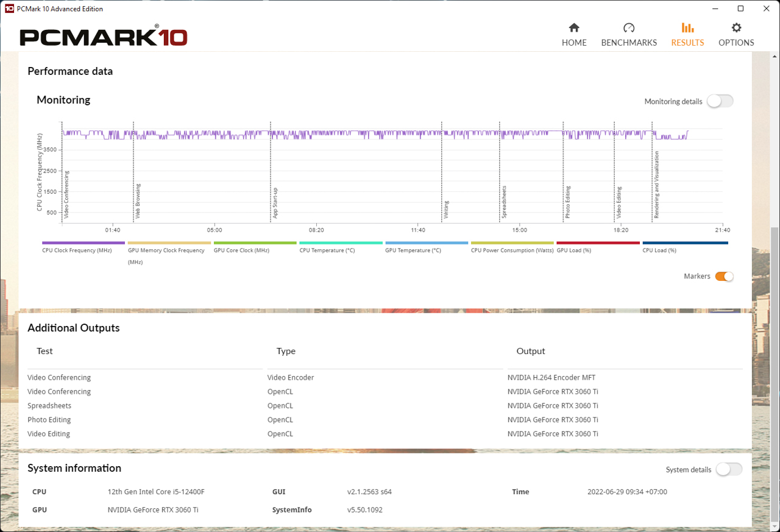
Task: Click the vertical scrollbar thumb
Action: 775,374
